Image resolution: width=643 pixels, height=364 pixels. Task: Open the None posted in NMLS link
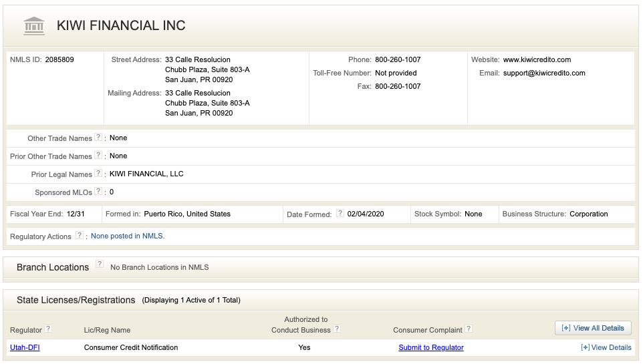pyautogui.click(x=128, y=236)
